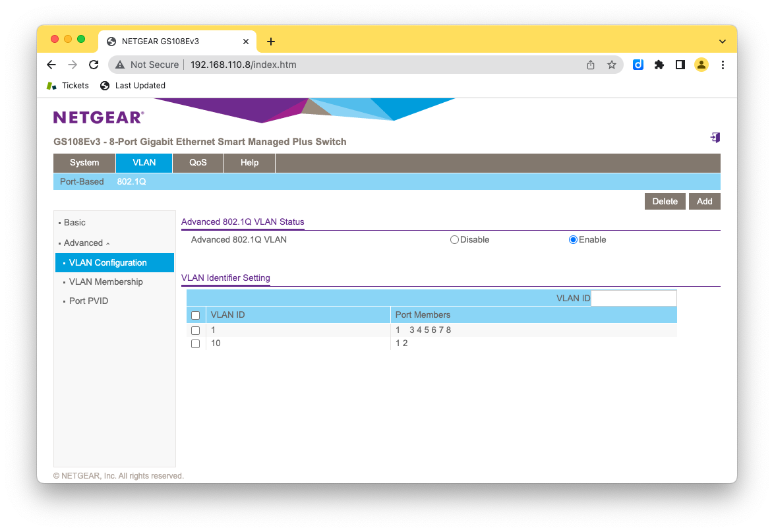Click port members '1 2' of VLAN 10

402,343
